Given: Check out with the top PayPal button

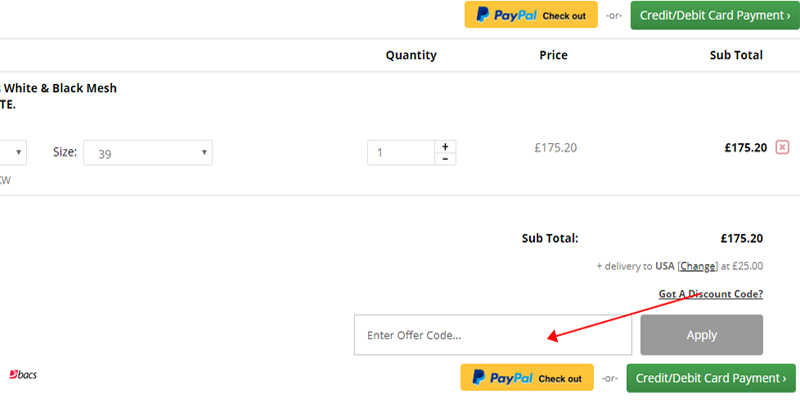Looking at the screenshot, I should (x=531, y=15).
